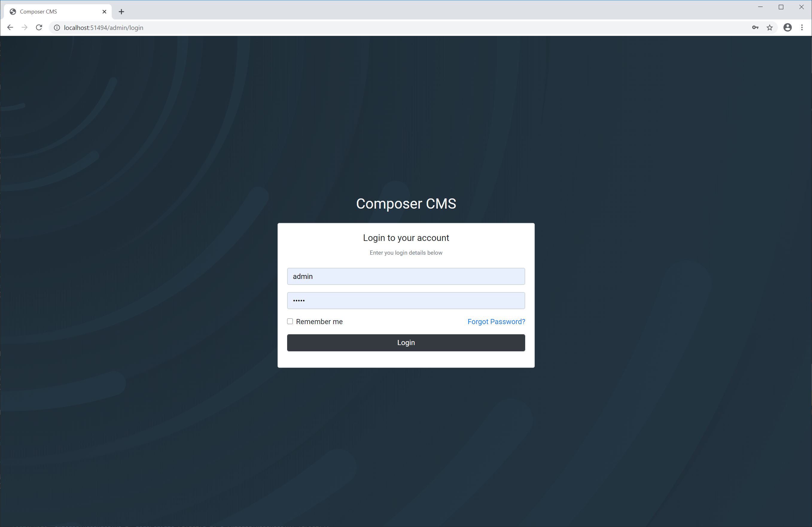This screenshot has width=812, height=527.
Task: View site information icon in address bar
Action: click(57, 28)
